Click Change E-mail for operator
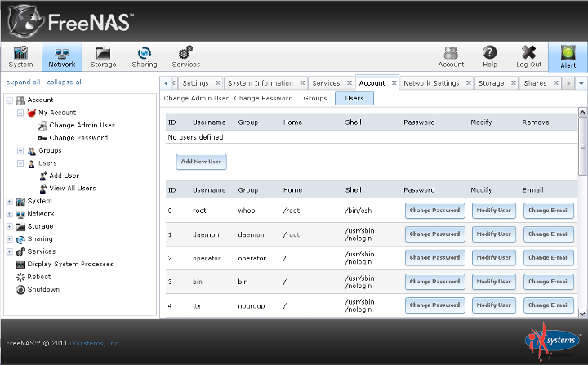This screenshot has height=365, width=588. pos(549,258)
